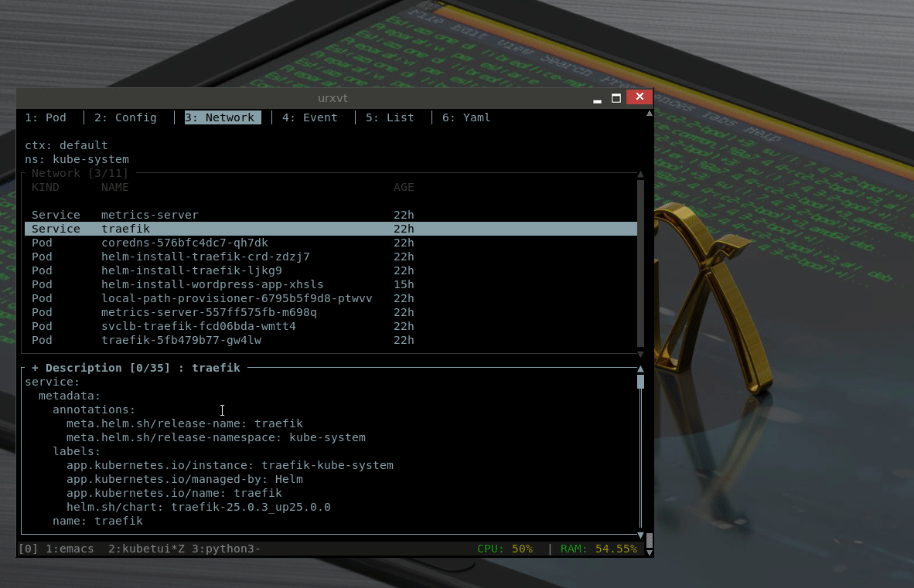Viewport: 914px width, 588px height.
Task: Collapse the Description panel via its plus marker
Action: [33, 367]
